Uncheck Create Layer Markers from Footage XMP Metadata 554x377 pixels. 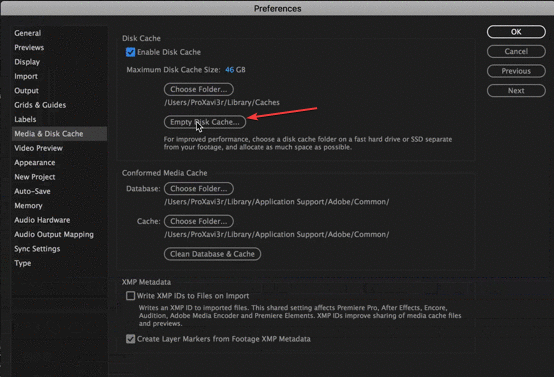[130, 339]
